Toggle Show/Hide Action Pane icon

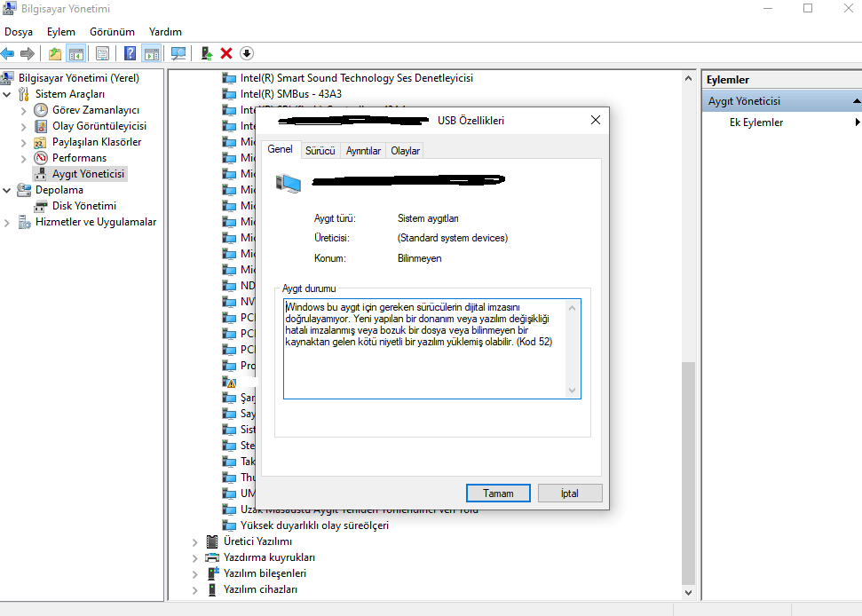click(x=151, y=53)
